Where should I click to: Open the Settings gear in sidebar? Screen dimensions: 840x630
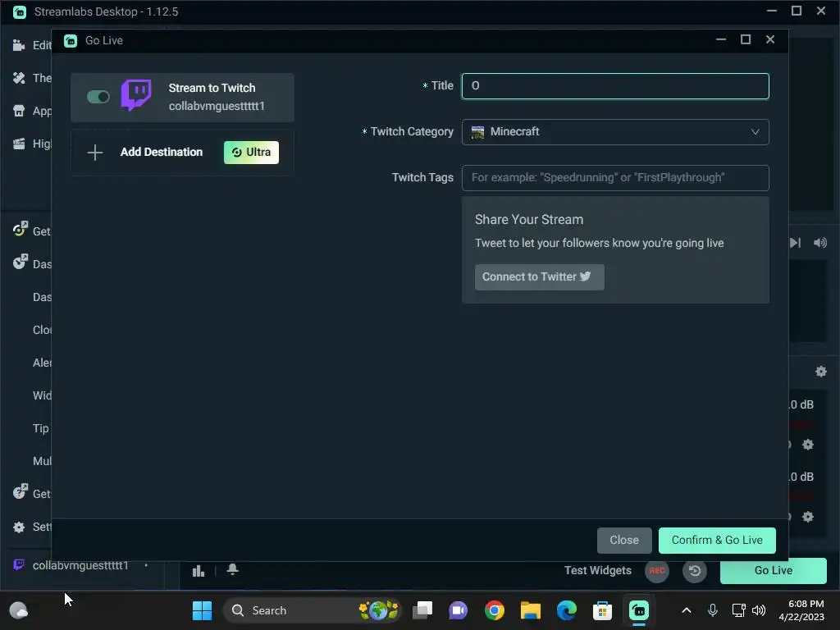[x=19, y=527]
